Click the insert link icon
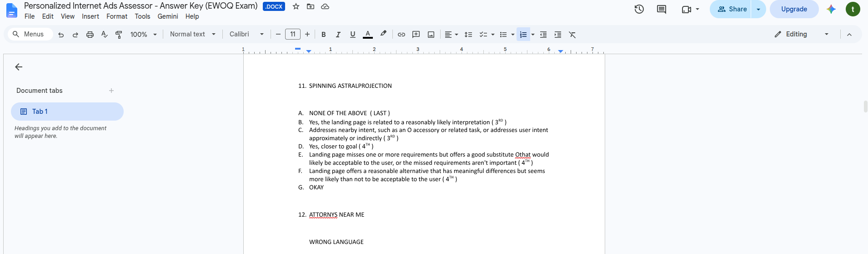This screenshot has width=868, height=254. tap(401, 35)
